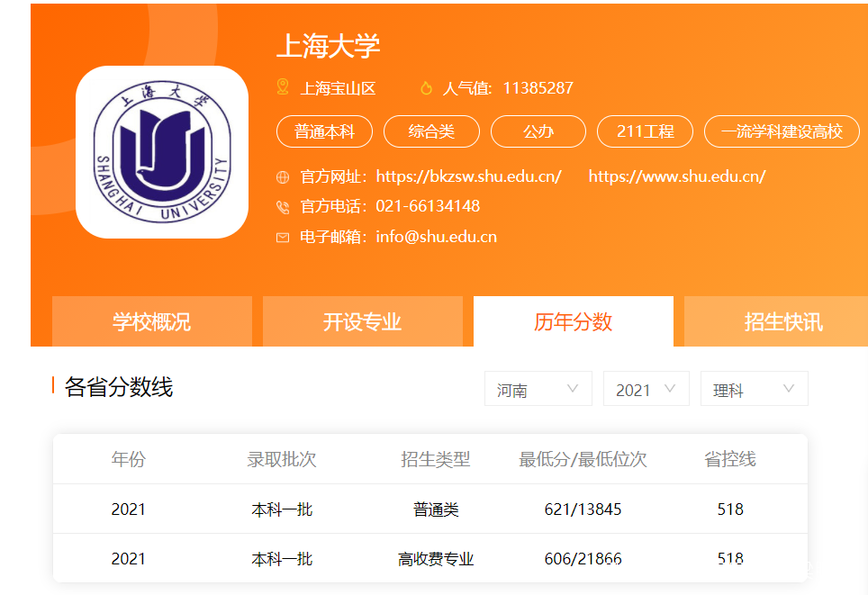Screen dimensions: 868x595
Task: Click the globe website icon
Action: pos(283,177)
